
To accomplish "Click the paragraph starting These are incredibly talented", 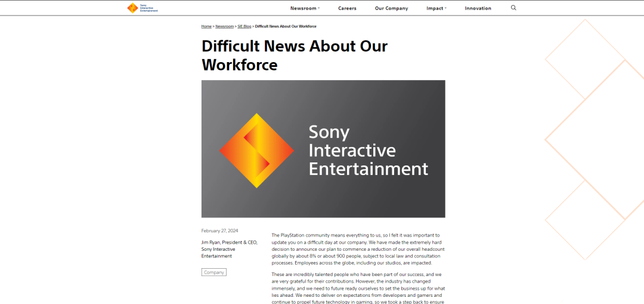I will tap(358, 288).
